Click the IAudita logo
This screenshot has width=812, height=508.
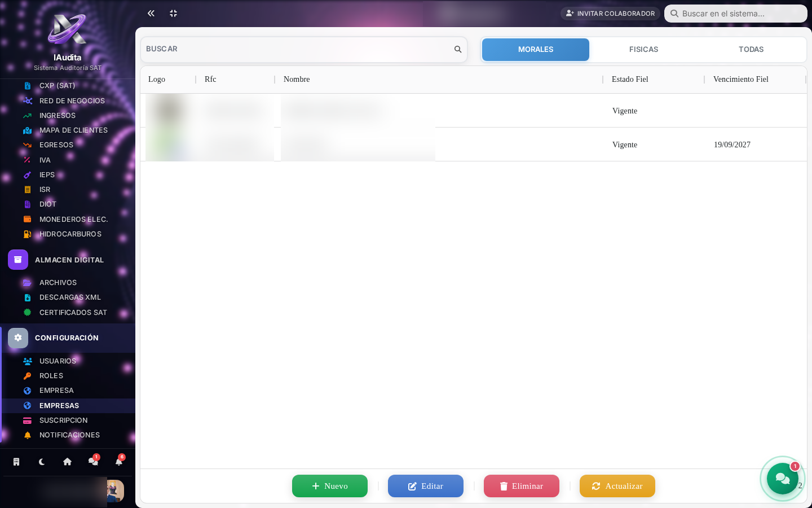click(67, 29)
